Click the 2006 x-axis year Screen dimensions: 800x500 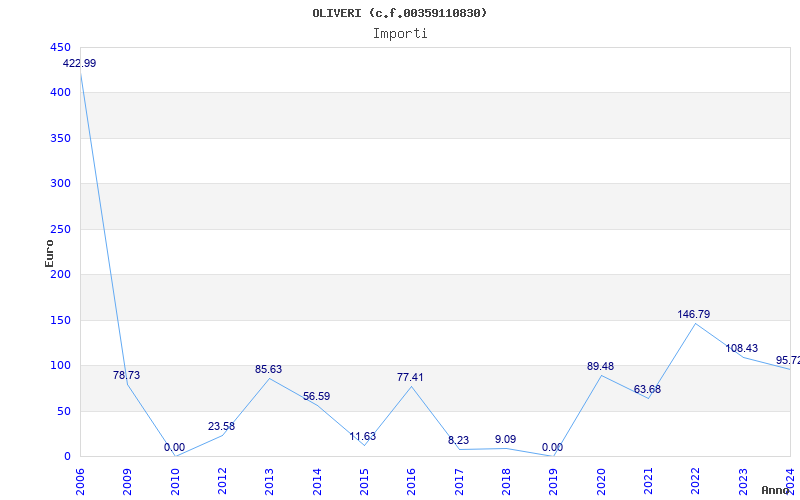tap(80, 481)
